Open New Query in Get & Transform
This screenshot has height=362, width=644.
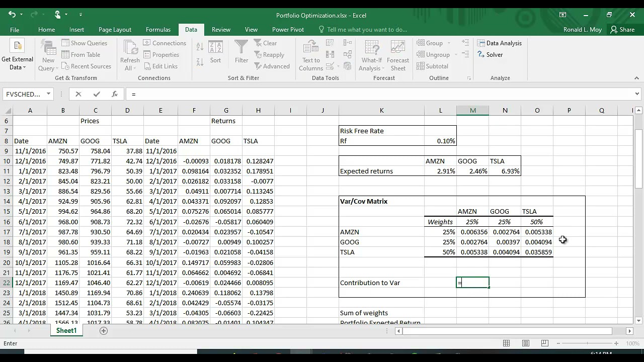point(48,55)
